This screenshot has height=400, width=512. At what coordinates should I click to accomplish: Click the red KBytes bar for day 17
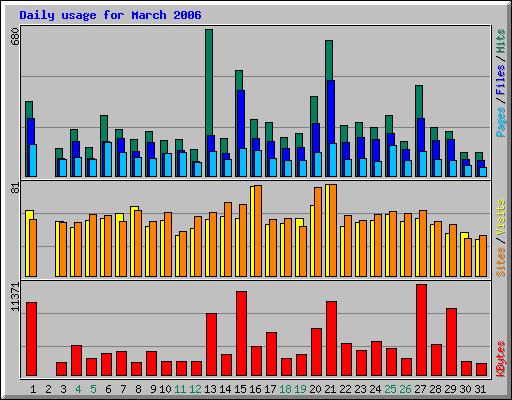click(271, 354)
